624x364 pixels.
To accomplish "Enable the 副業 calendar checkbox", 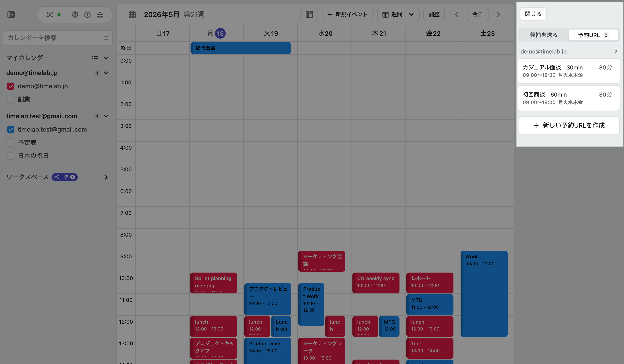I will 11,99.
